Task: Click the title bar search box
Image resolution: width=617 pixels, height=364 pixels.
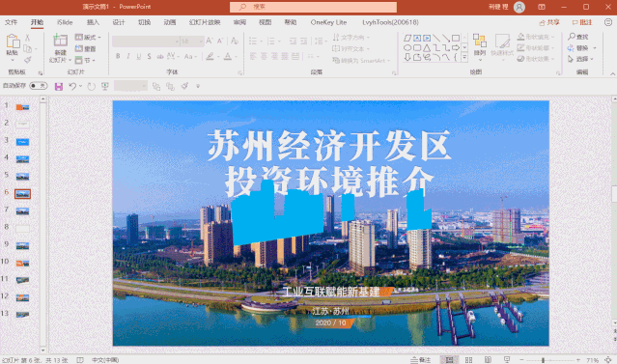Action: (313, 7)
